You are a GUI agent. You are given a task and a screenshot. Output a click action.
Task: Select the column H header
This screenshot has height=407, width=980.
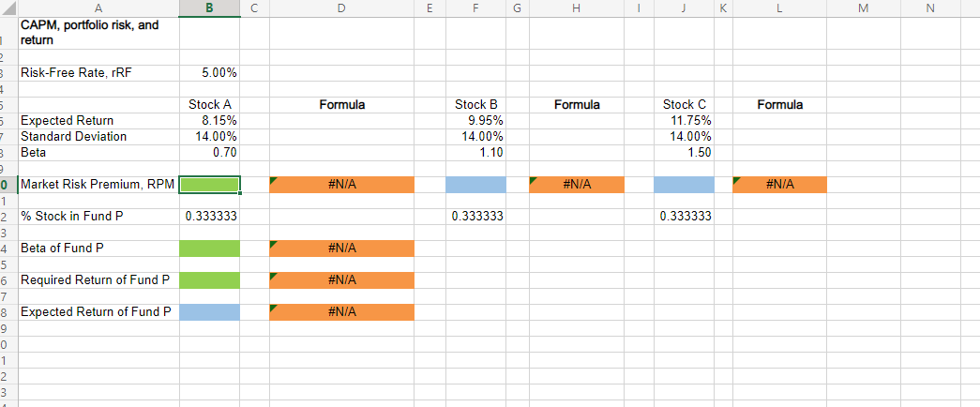pyautogui.click(x=576, y=8)
